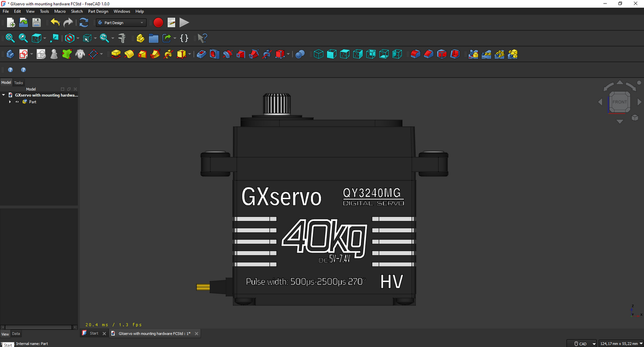The image size is (644, 347).
Task: Click the Boolean operation icon
Action: point(300,54)
